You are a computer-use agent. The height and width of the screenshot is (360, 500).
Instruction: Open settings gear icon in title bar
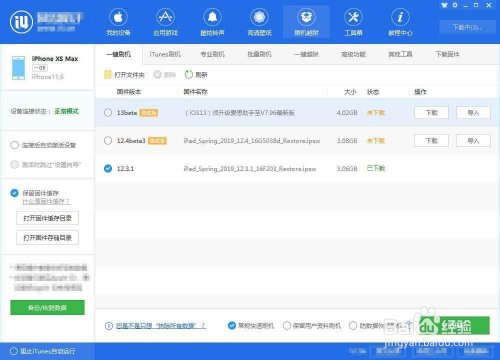pyautogui.click(x=455, y=5)
